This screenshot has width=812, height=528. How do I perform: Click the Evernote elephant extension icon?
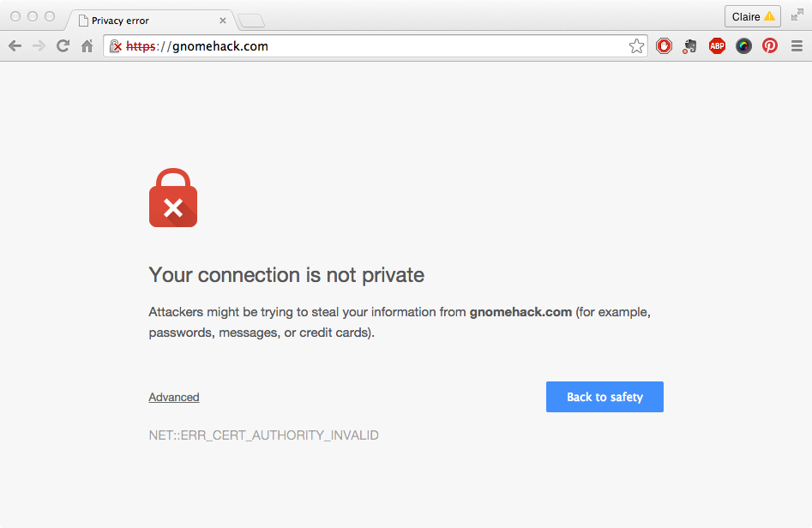(689, 46)
